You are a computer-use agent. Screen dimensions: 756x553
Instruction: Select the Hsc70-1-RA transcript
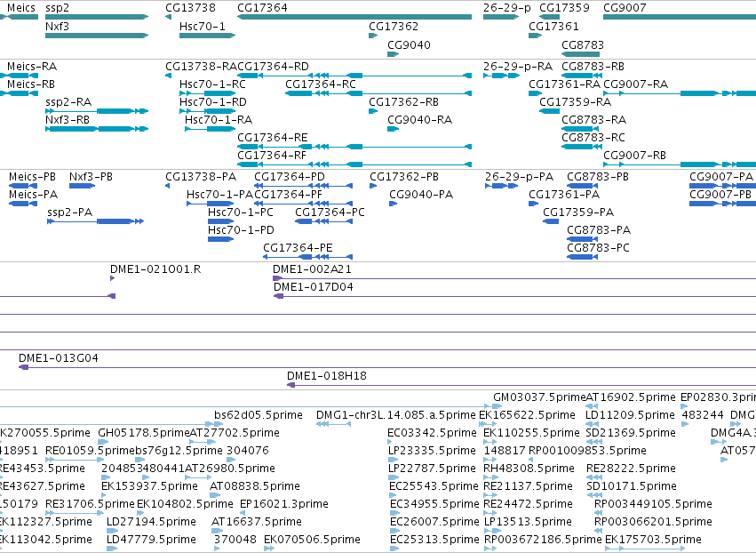pos(219,120)
